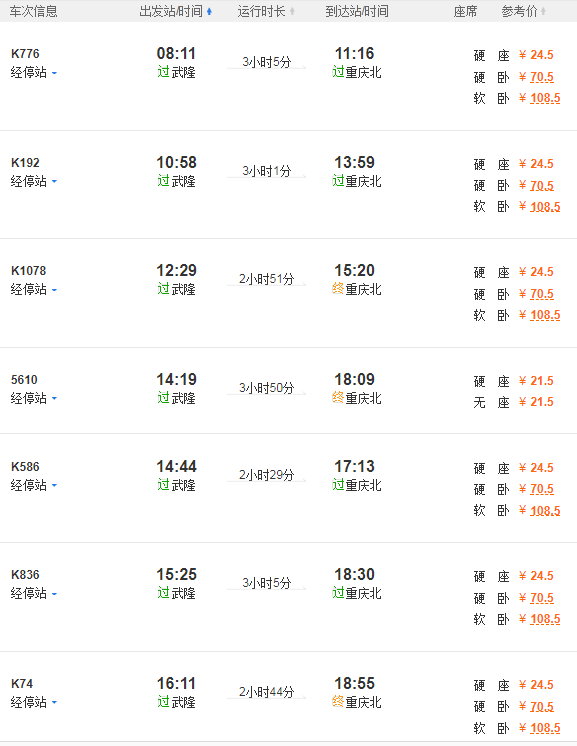577x746 pixels.
Task: Click K192 soft sleeper price 108.5
Action: point(545,207)
